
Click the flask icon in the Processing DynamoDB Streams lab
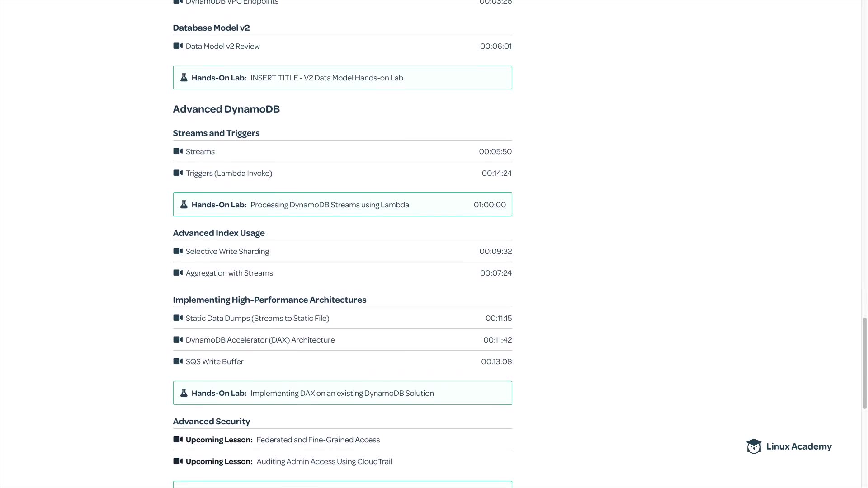coord(184,205)
